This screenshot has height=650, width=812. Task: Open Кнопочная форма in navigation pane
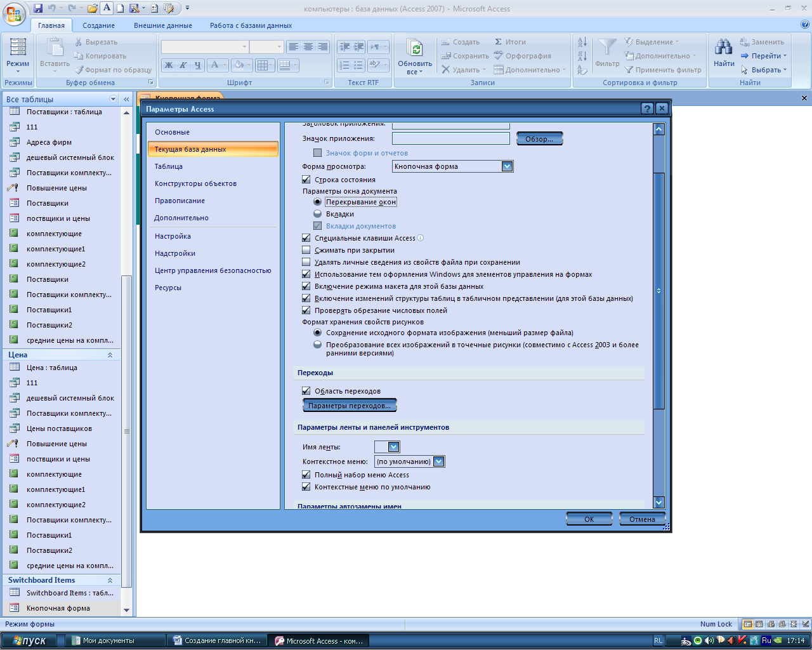tap(61, 608)
